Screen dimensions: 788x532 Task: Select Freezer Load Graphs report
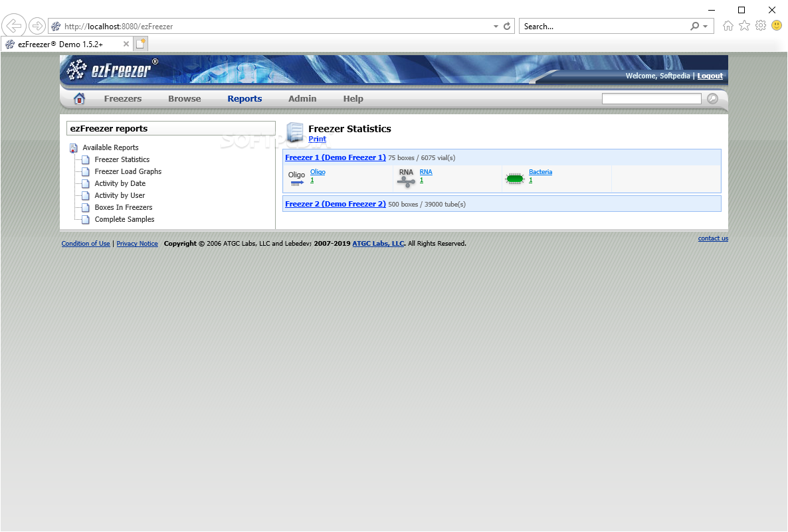[128, 172]
